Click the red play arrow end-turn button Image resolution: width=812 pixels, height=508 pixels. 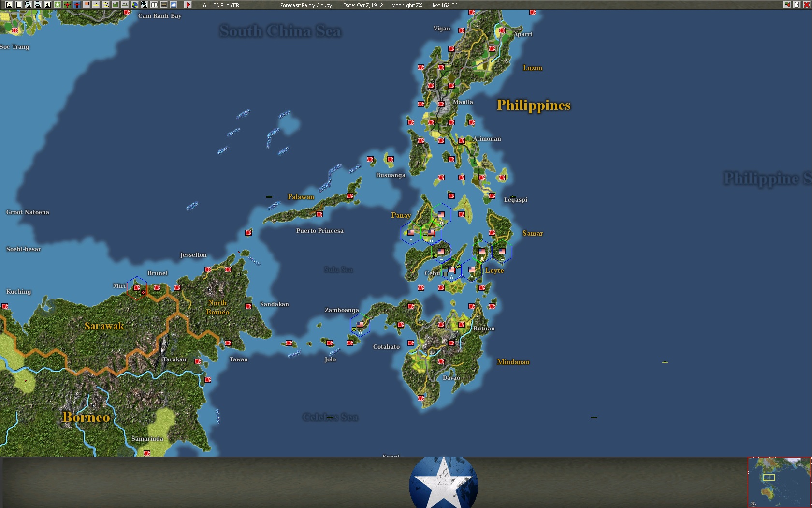188,5
